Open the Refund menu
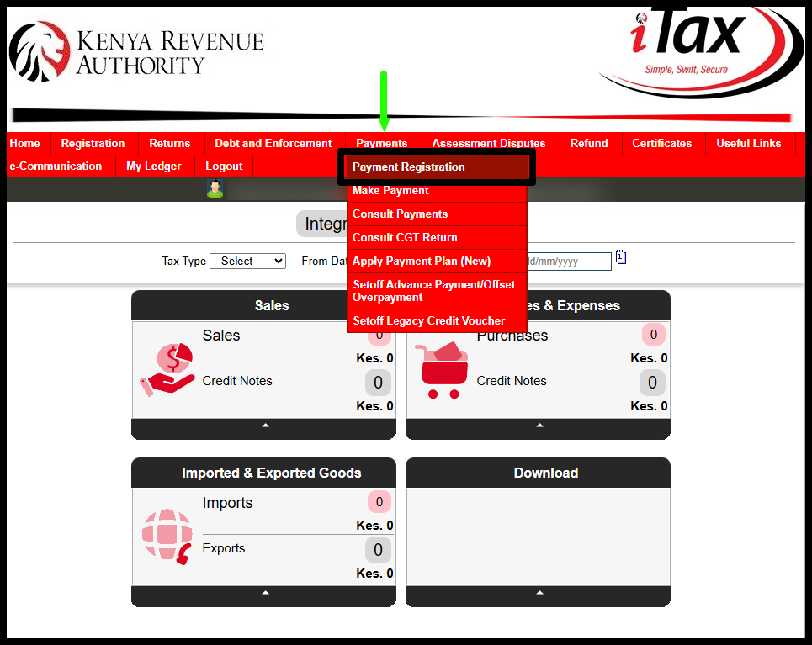Viewport: 812px width, 645px height. (x=589, y=144)
